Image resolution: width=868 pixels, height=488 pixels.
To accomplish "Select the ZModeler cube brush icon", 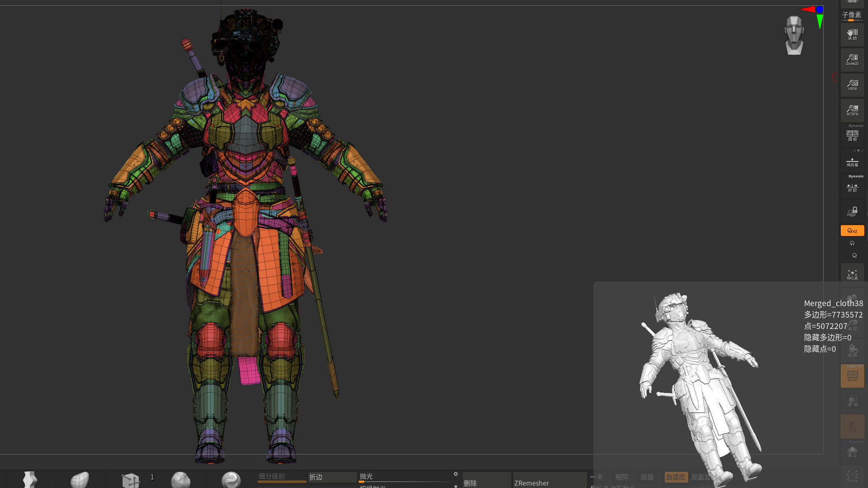I will click(x=130, y=480).
